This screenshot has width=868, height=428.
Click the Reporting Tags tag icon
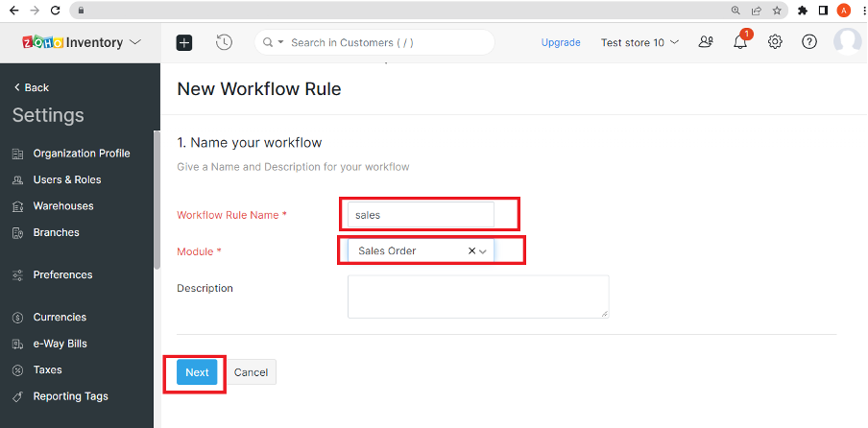[17, 396]
